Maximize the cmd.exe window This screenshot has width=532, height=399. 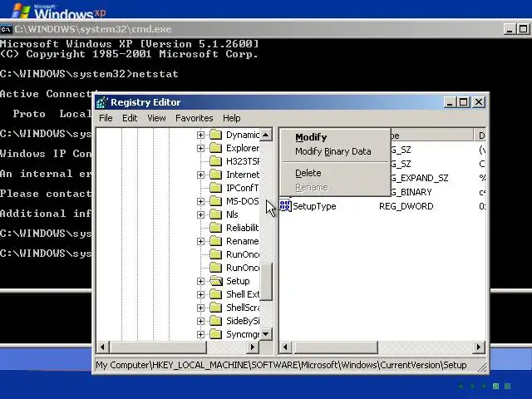click(524, 29)
